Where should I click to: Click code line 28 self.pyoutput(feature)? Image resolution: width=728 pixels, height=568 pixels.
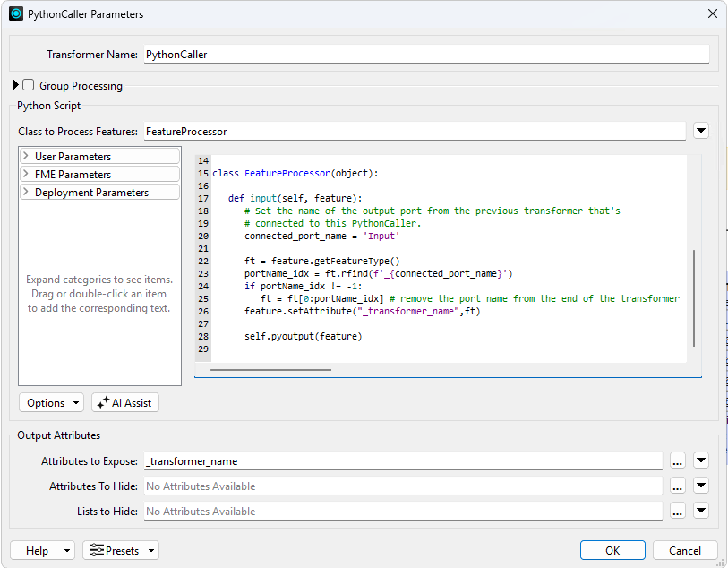point(304,336)
